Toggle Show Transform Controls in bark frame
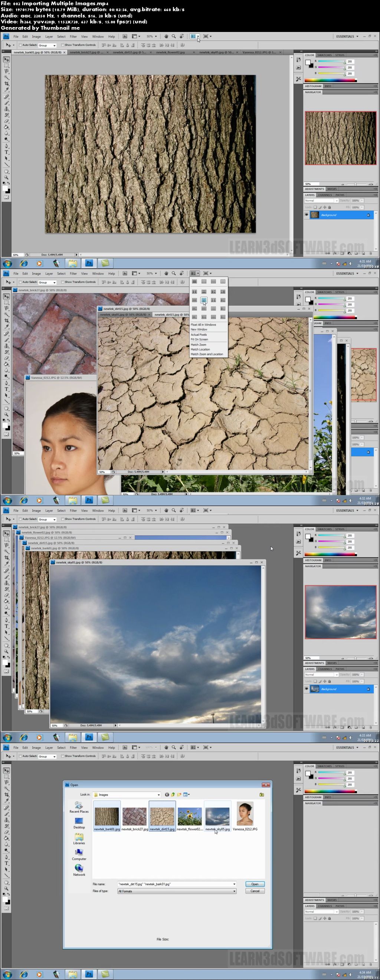Image resolution: width=380 pixels, height=980 pixels. (x=63, y=45)
